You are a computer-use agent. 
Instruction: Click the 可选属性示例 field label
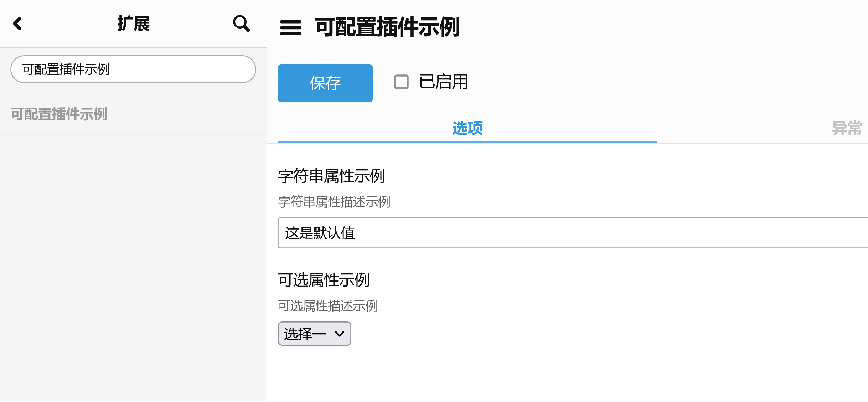coord(324,280)
